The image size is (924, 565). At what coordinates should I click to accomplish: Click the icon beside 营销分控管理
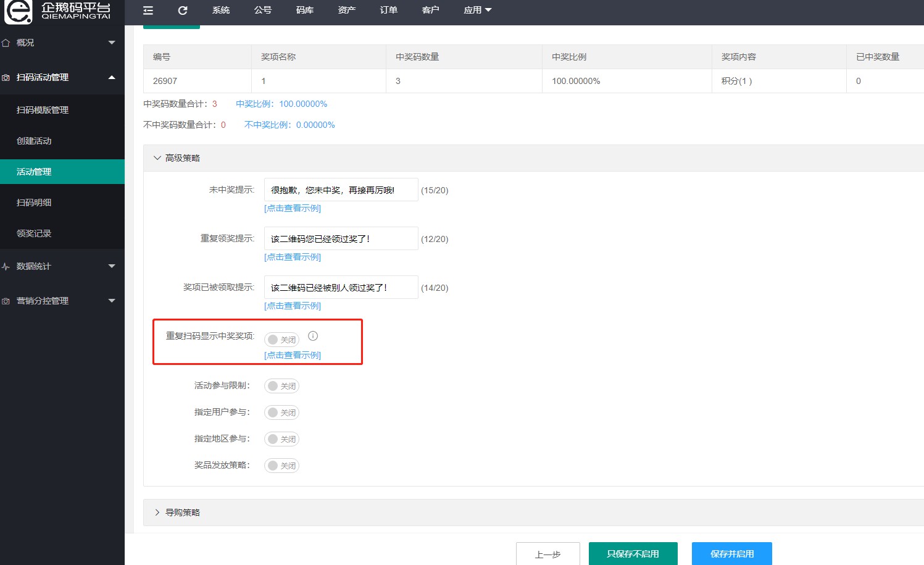(x=6, y=301)
